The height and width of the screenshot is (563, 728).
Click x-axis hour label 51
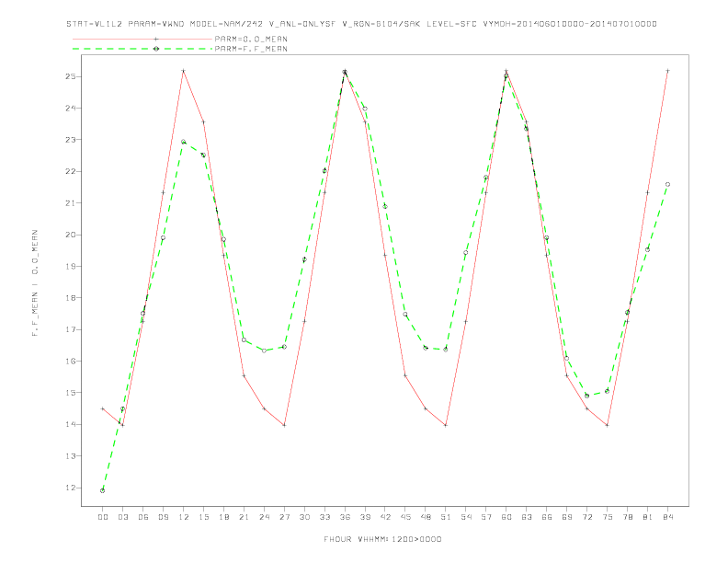(446, 517)
